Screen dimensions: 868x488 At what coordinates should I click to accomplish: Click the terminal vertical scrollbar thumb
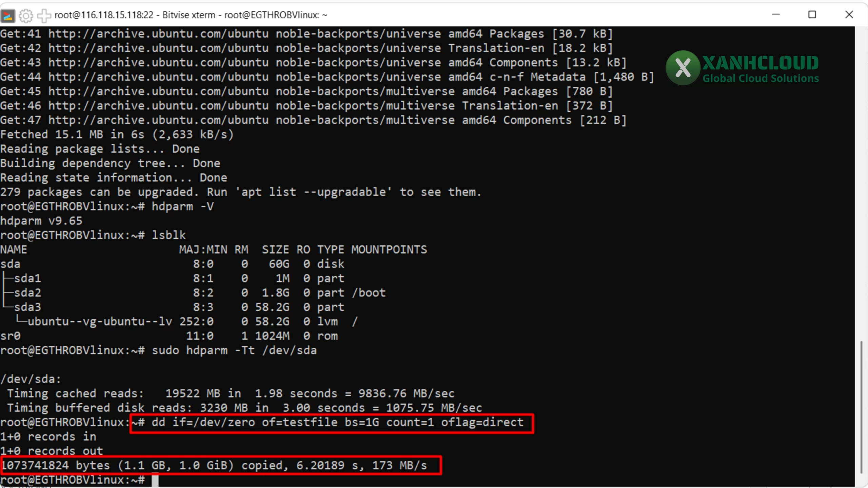click(x=861, y=407)
